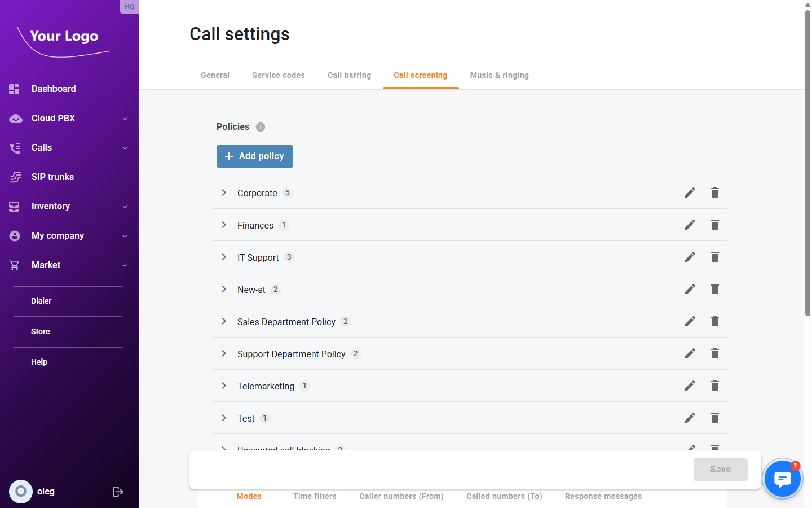Select the SIP trunks sidebar icon

tap(15, 177)
